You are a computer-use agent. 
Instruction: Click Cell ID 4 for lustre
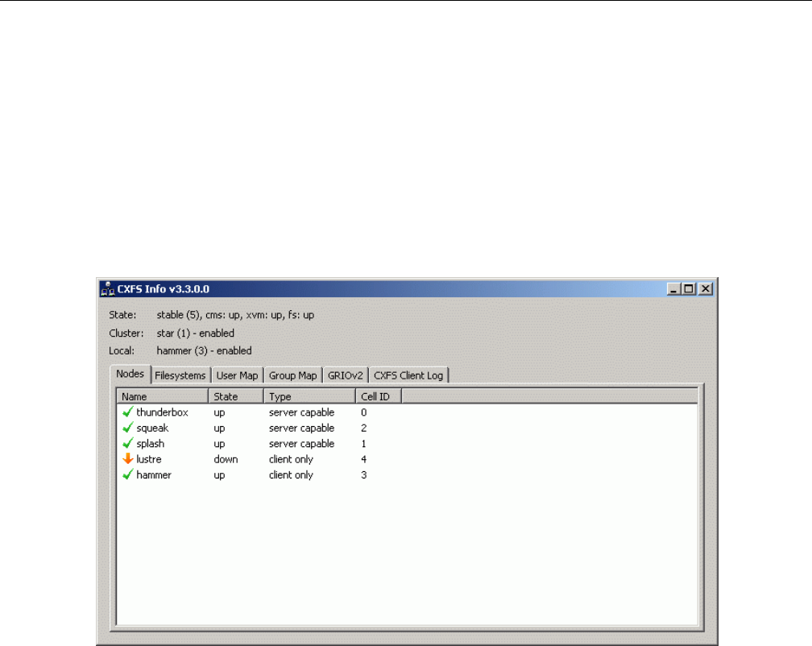pyautogui.click(x=363, y=458)
